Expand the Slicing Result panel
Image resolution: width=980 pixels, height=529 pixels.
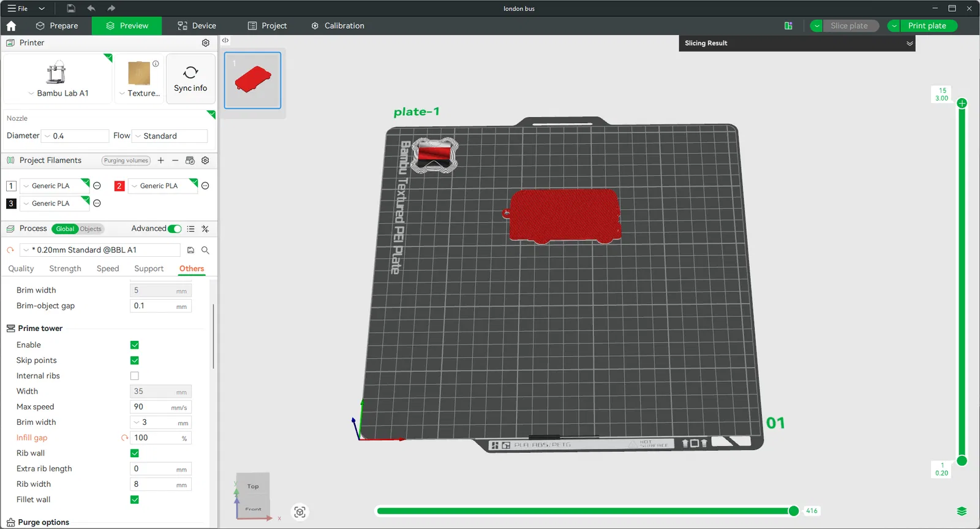coord(910,44)
